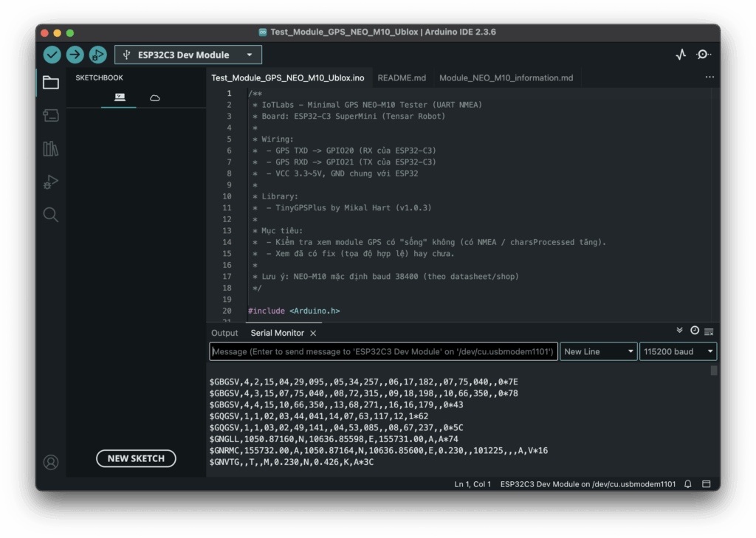The width and height of the screenshot is (756, 538).
Task: Toggle timestamp in the Serial Monitor
Action: click(694, 331)
